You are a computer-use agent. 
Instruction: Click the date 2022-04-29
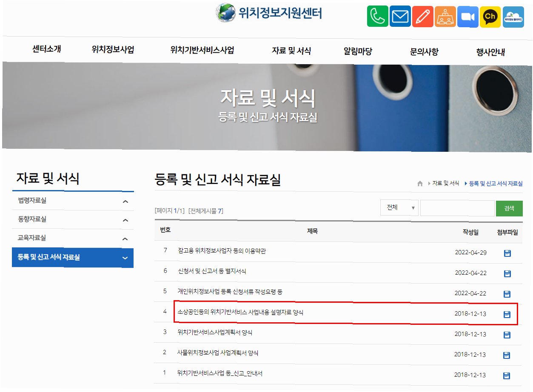[470, 253]
